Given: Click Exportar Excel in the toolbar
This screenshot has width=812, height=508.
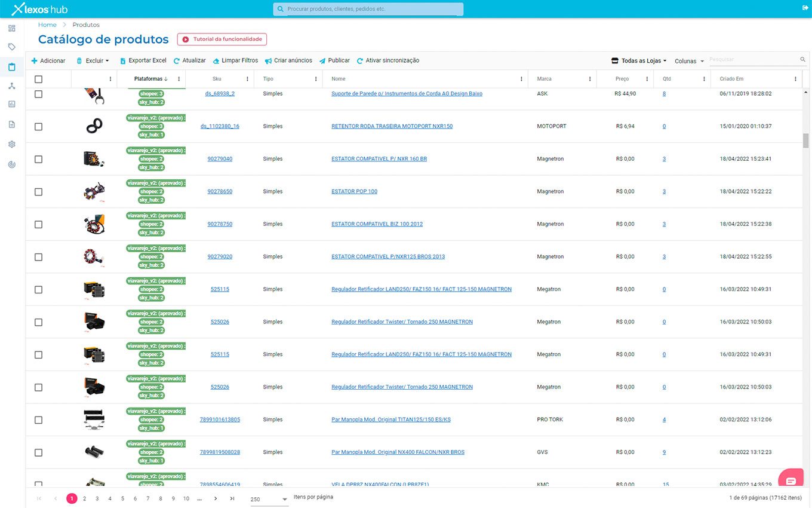Looking at the screenshot, I should pos(143,61).
